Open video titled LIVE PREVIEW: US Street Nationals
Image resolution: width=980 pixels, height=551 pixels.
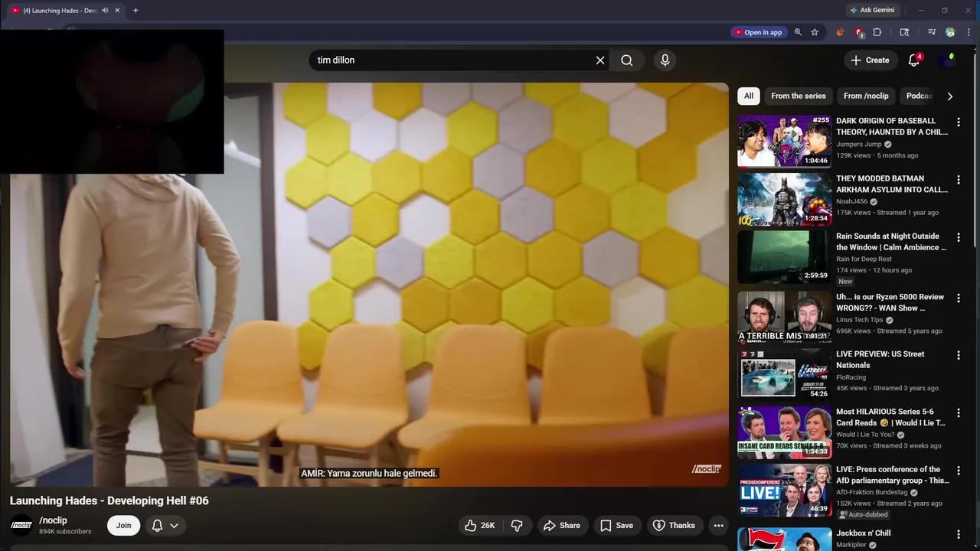(x=880, y=360)
